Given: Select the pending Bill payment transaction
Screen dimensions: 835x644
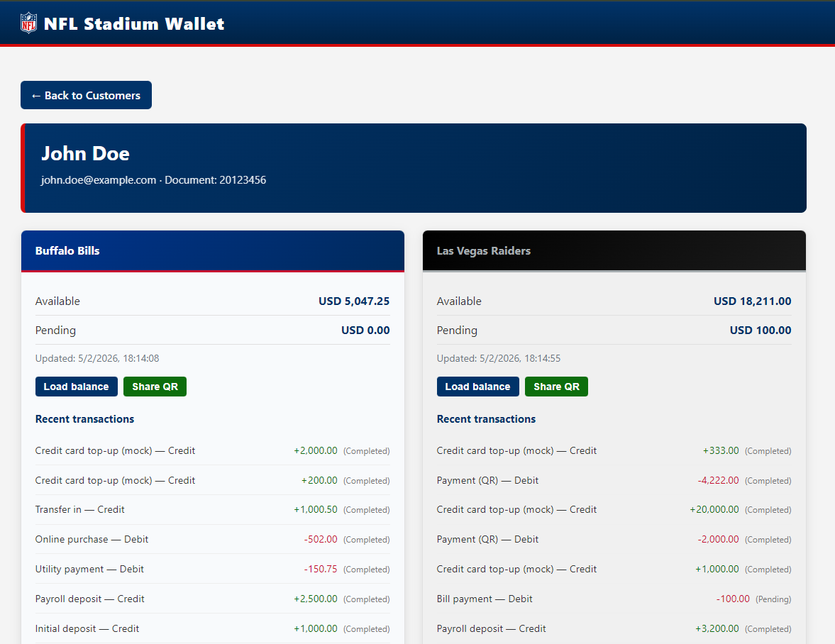Looking at the screenshot, I should (x=614, y=599).
